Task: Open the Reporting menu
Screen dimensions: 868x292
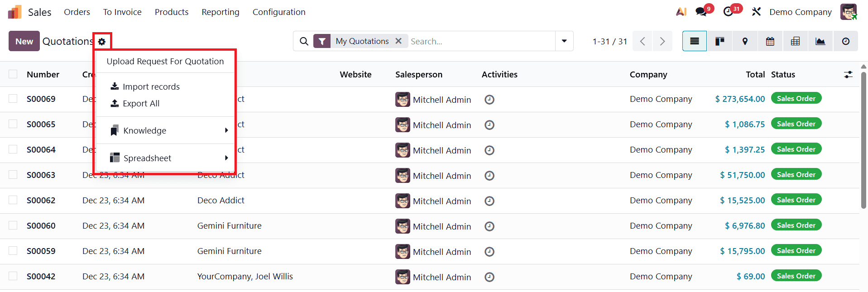Action: pos(220,12)
